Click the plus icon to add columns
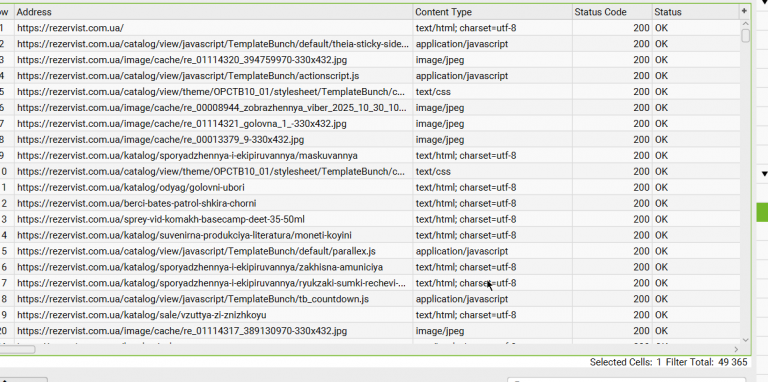Viewport: 768px width, 382px height. pos(744,11)
